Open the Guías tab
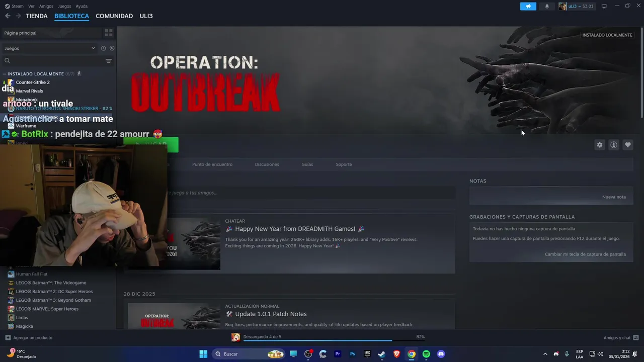 [x=307, y=164]
